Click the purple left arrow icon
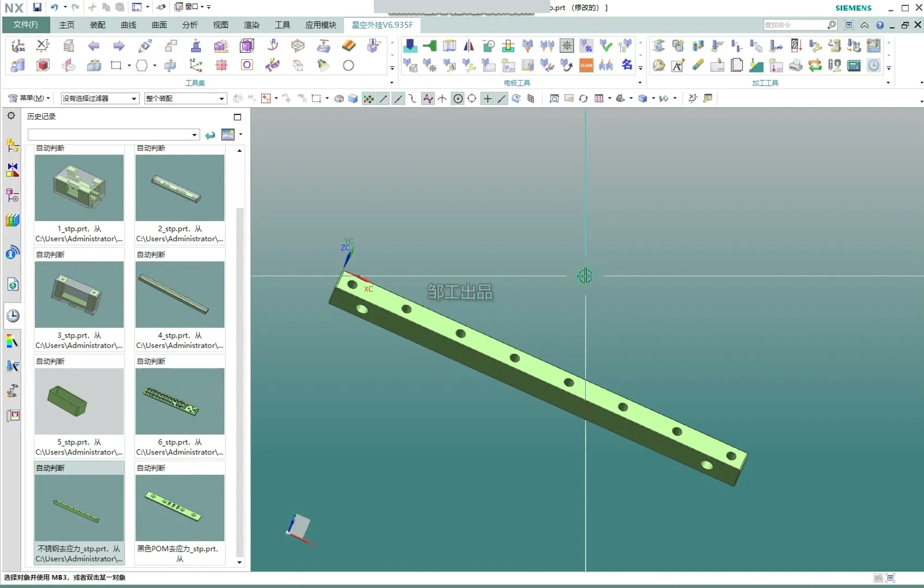The width and height of the screenshot is (924, 588). click(94, 46)
